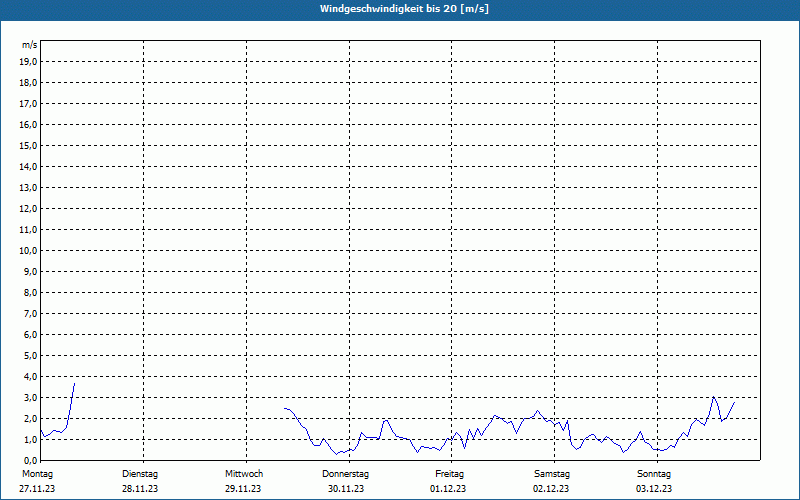Image resolution: width=800 pixels, height=500 pixels.
Task: Click the 'm/s' unit label
Action: click(30, 45)
